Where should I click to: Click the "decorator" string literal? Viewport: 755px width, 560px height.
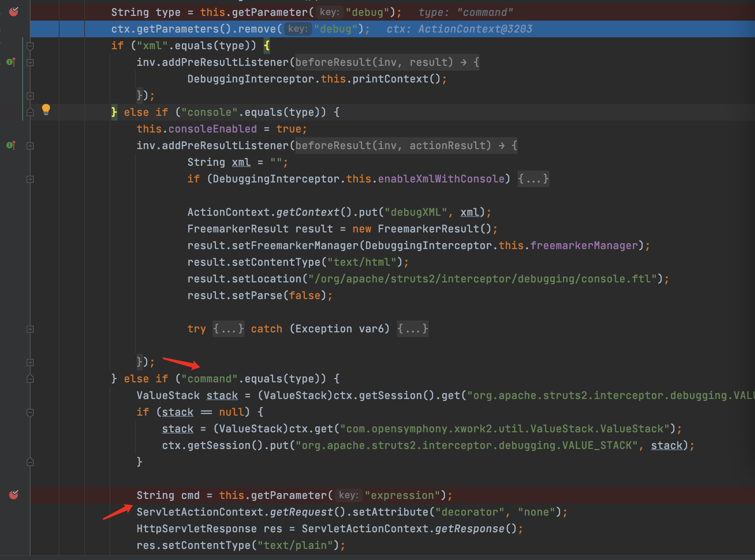click(470, 512)
